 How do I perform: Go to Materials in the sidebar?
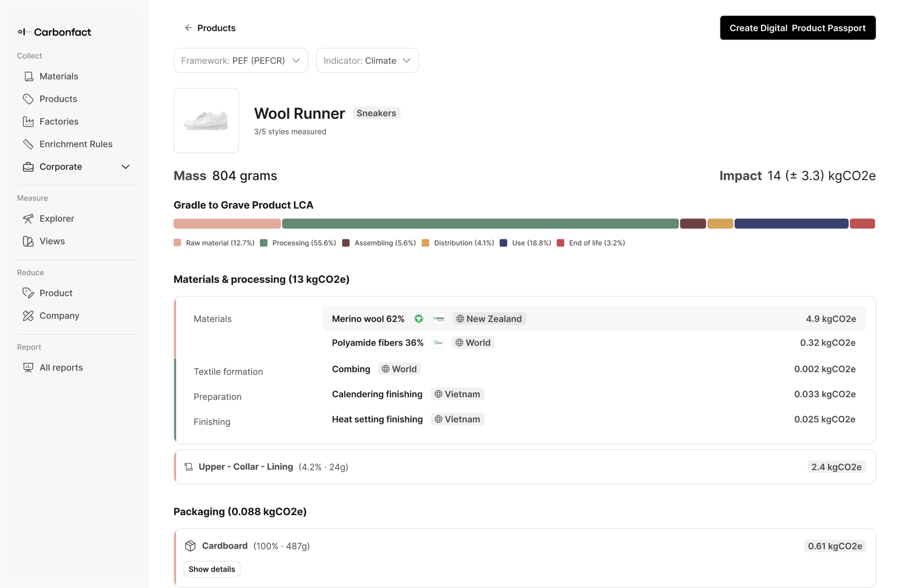[x=59, y=76]
